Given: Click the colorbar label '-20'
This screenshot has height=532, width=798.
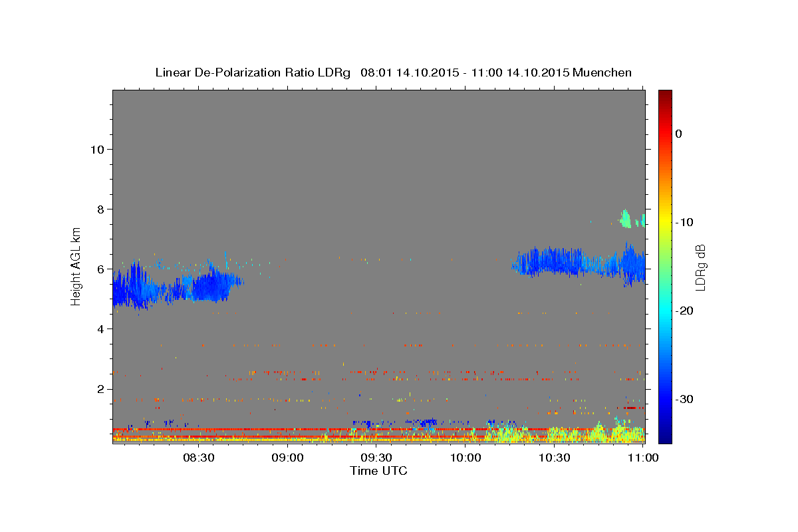Looking at the screenshot, I should pyautogui.click(x=684, y=311).
